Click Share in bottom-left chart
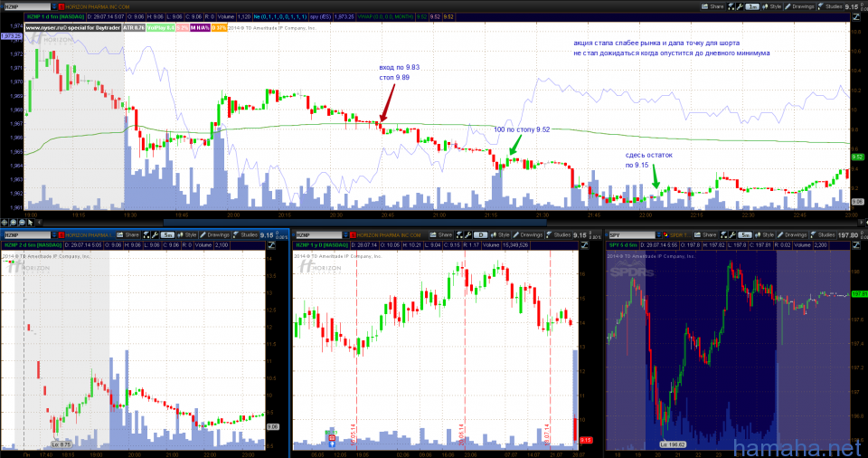This screenshot has height=458, width=868. coord(128,235)
